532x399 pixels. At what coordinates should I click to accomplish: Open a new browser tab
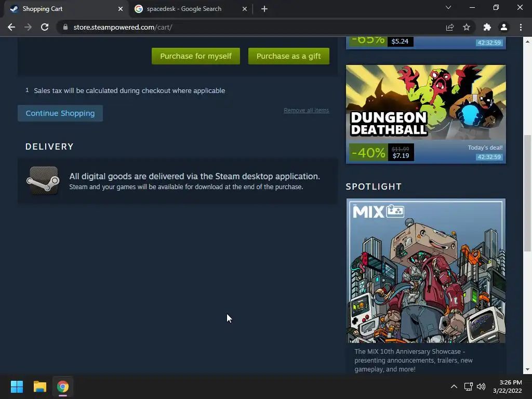pos(264,9)
